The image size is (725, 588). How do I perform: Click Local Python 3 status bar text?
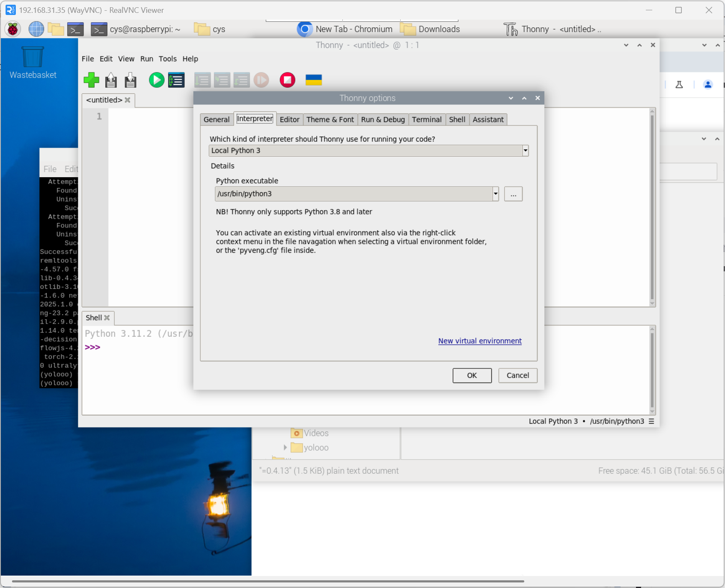tap(553, 421)
